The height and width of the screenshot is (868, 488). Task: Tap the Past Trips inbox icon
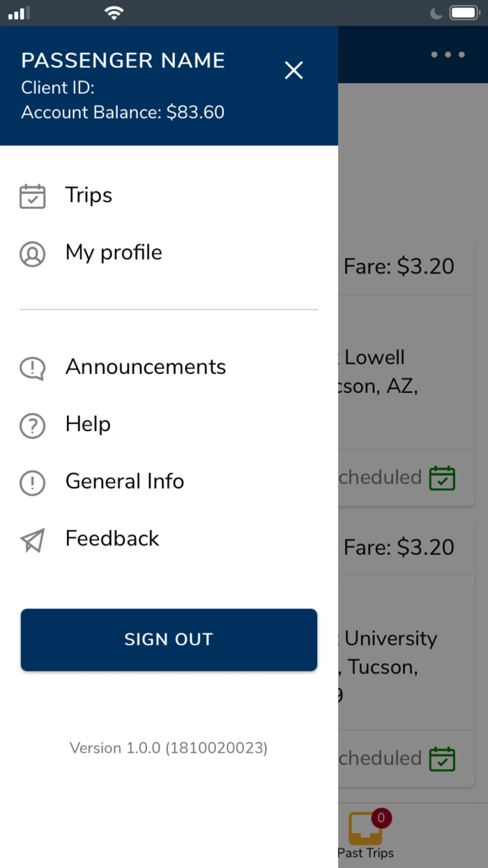point(365,828)
